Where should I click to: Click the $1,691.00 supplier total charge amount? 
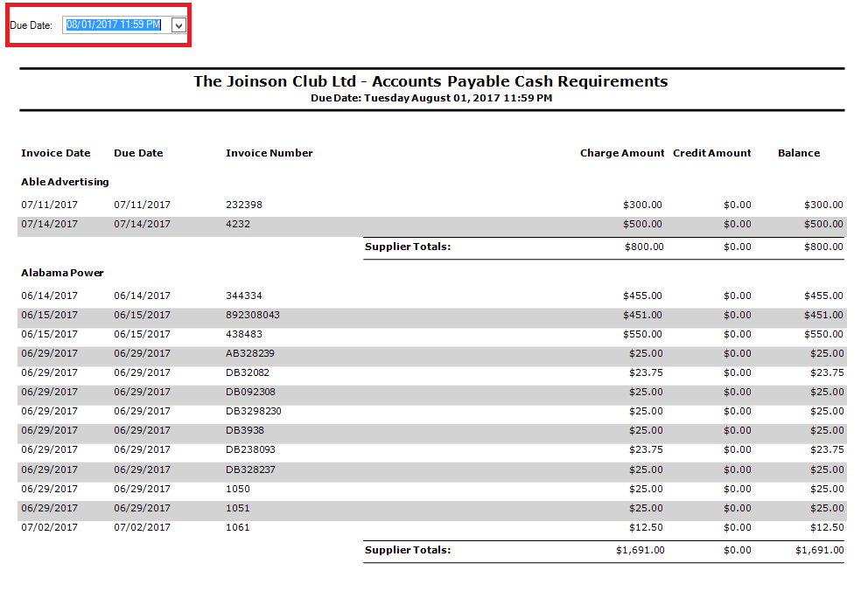(640, 550)
